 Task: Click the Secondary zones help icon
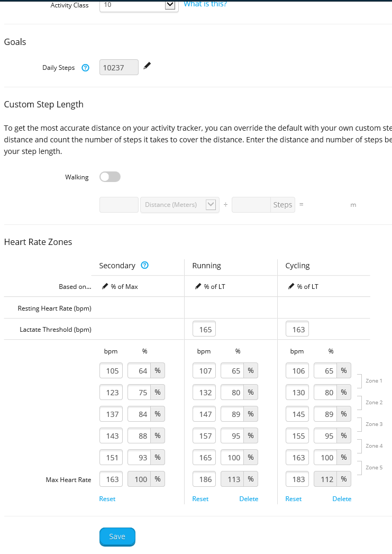pyautogui.click(x=144, y=266)
